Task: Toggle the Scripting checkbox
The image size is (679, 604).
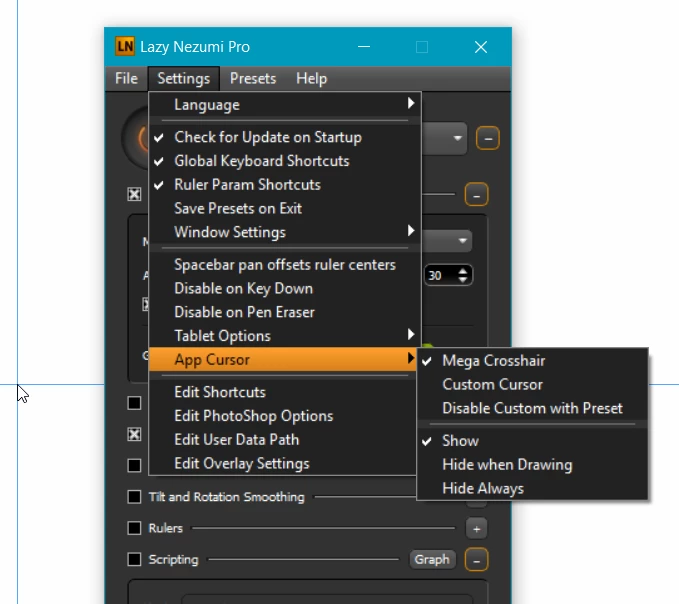Action: 134,559
